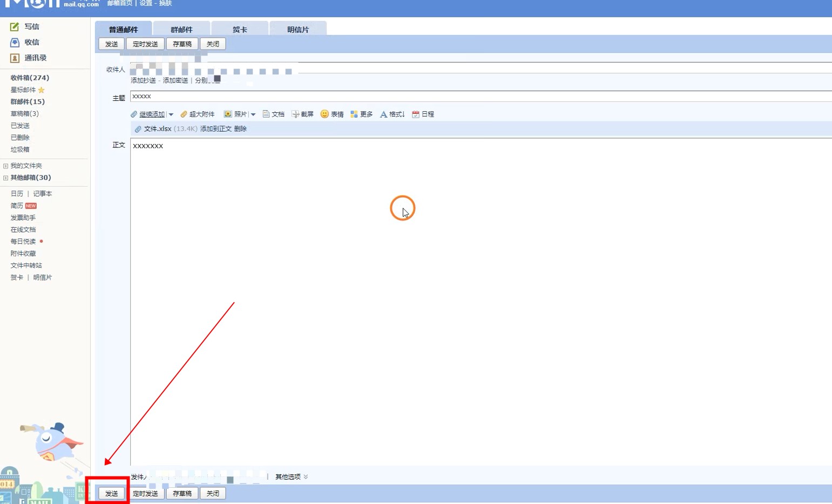Insert a 文档 document from toolbar
This screenshot has width=832, height=504.
coord(266,114)
